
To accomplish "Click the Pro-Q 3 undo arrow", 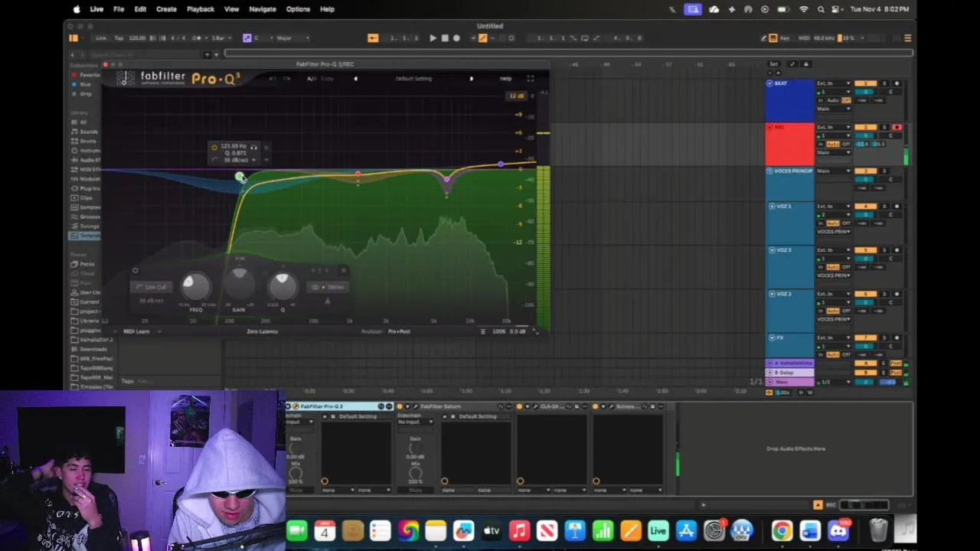I will [x=272, y=79].
